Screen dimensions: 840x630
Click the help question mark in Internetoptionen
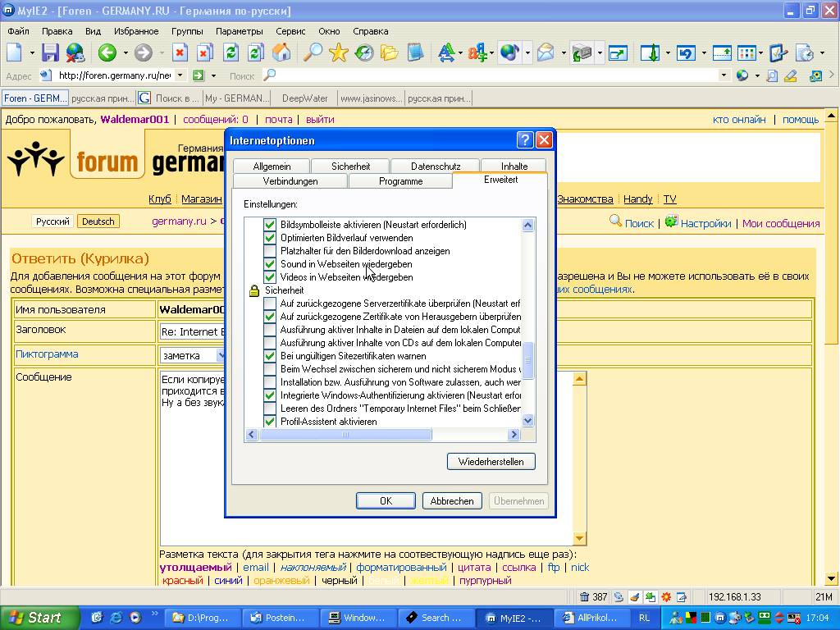click(525, 140)
